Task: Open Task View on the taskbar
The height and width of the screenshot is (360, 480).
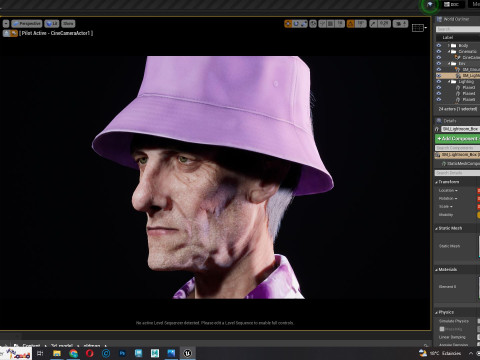Action: tap(40, 353)
